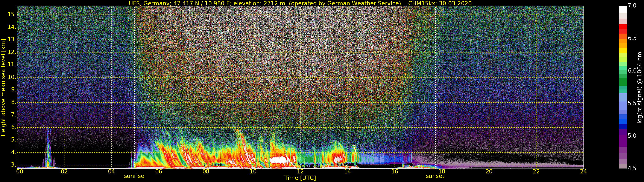The image size is (644, 182).
Task: Click the sunset label below the time axis
Action: (435, 176)
